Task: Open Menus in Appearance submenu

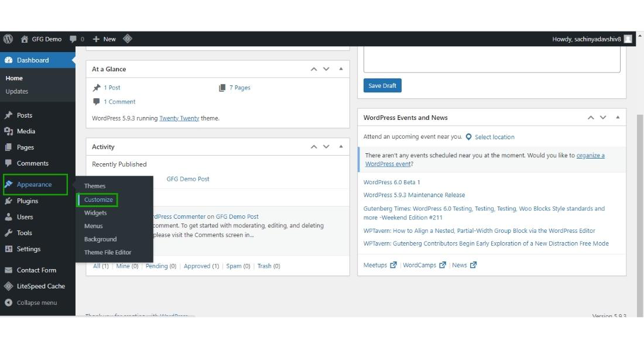Action: coord(93,226)
